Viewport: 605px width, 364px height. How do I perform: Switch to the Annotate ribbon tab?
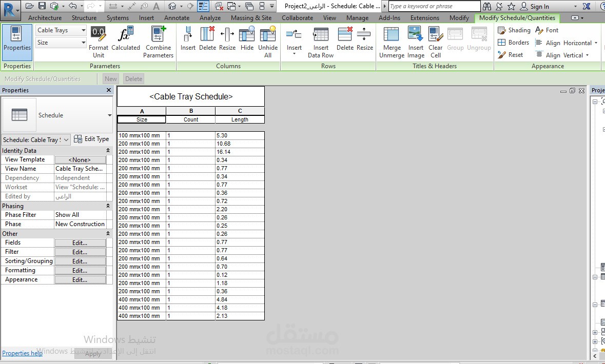point(177,18)
